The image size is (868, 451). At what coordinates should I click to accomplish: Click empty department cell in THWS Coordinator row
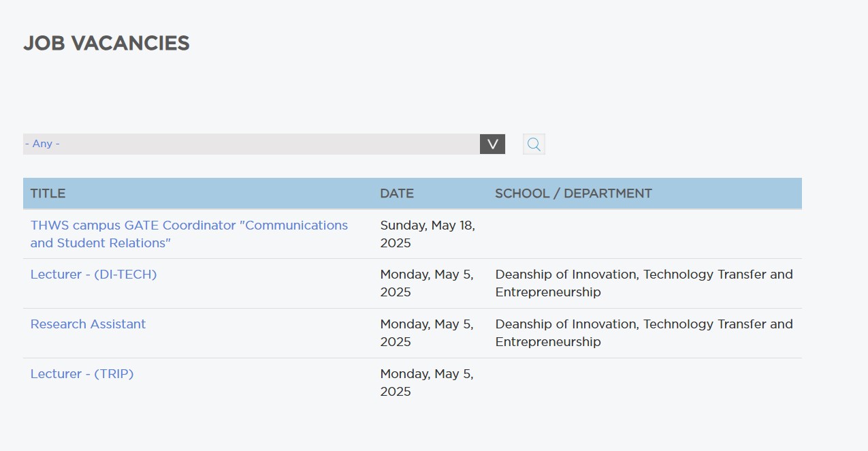pos(645,234)
